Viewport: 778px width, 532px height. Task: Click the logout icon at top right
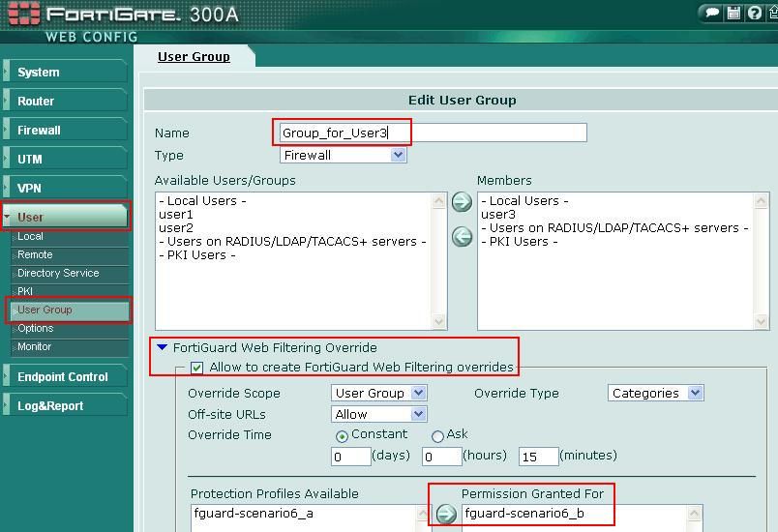[771, 14]
